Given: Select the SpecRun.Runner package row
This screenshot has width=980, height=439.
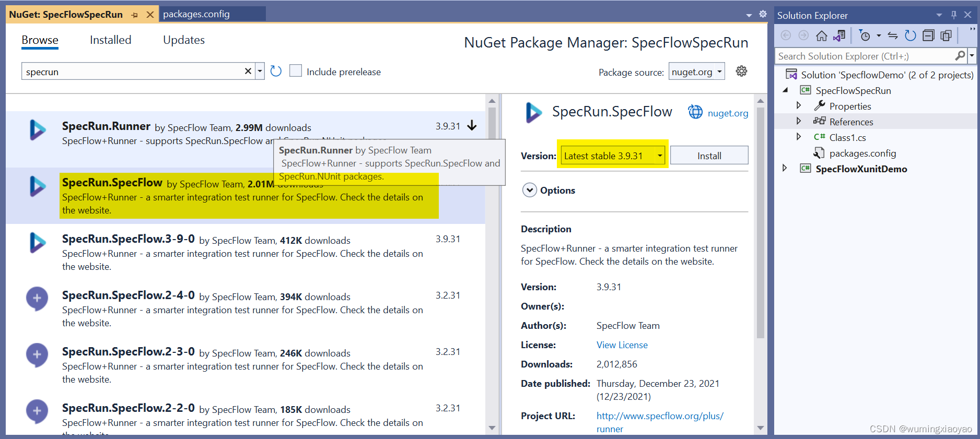Looking at the screenshot, I should click(x=246, y=139).
